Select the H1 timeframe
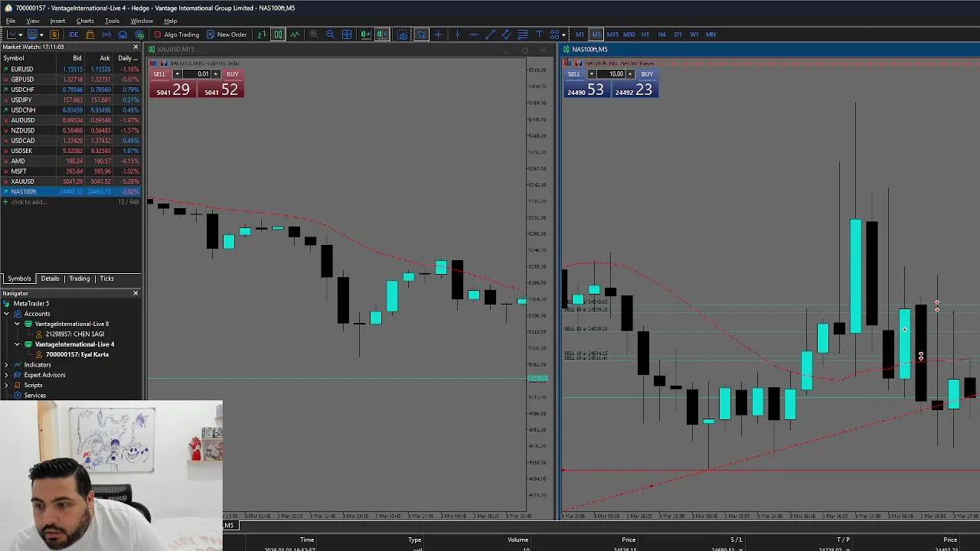This screenshot has height=551, width=980. (645, 34)
